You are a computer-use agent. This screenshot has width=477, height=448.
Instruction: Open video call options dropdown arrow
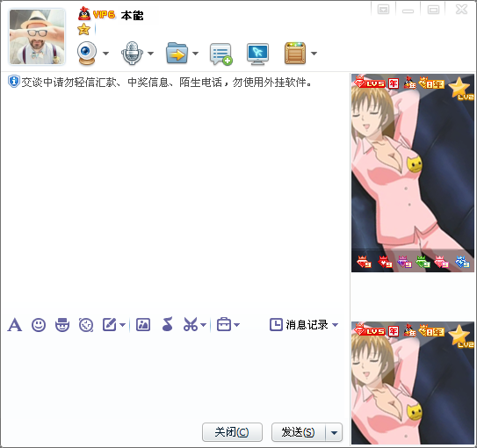point(105,54)
